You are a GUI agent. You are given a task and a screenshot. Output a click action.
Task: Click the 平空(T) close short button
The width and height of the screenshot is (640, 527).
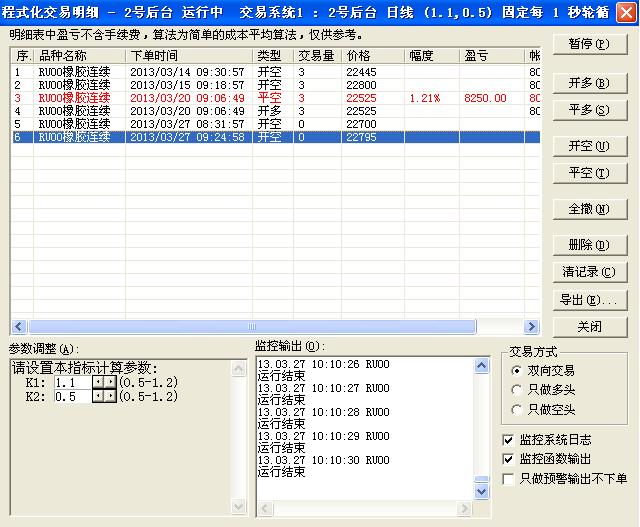(x=589, y=173)
